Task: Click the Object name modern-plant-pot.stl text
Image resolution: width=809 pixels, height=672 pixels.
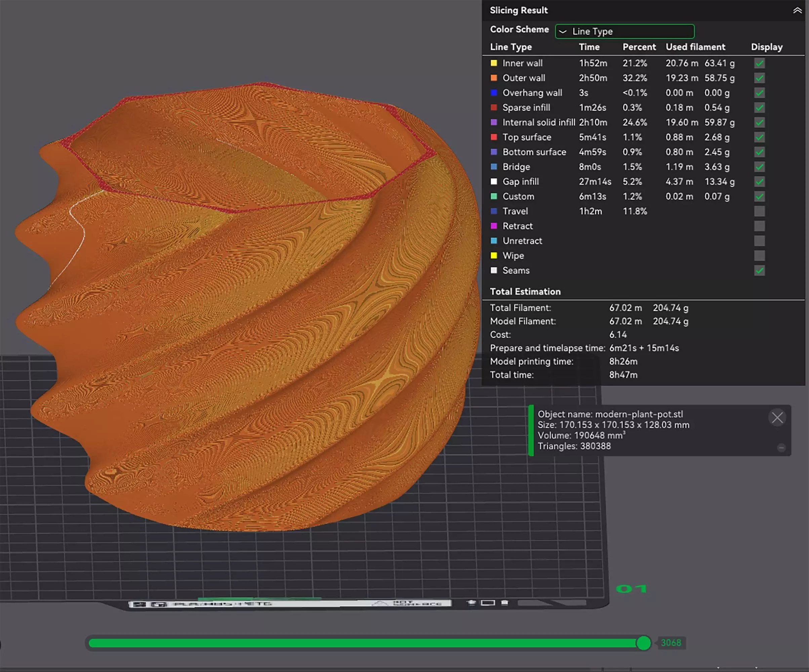Action: coord(610,414)
